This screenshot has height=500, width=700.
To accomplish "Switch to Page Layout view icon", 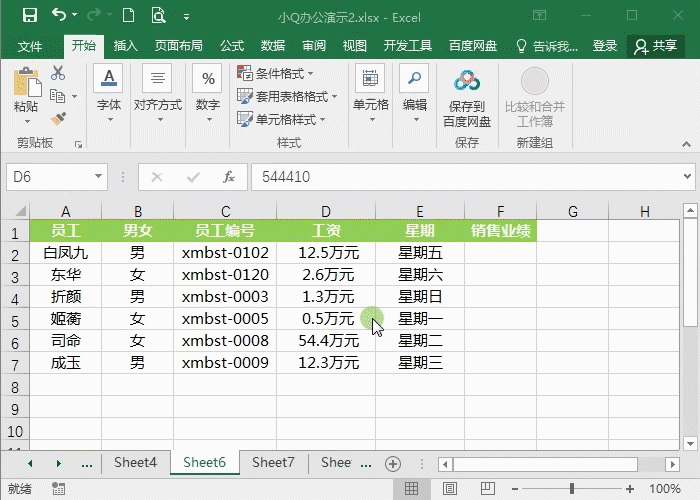I will [x=450, y=489].
